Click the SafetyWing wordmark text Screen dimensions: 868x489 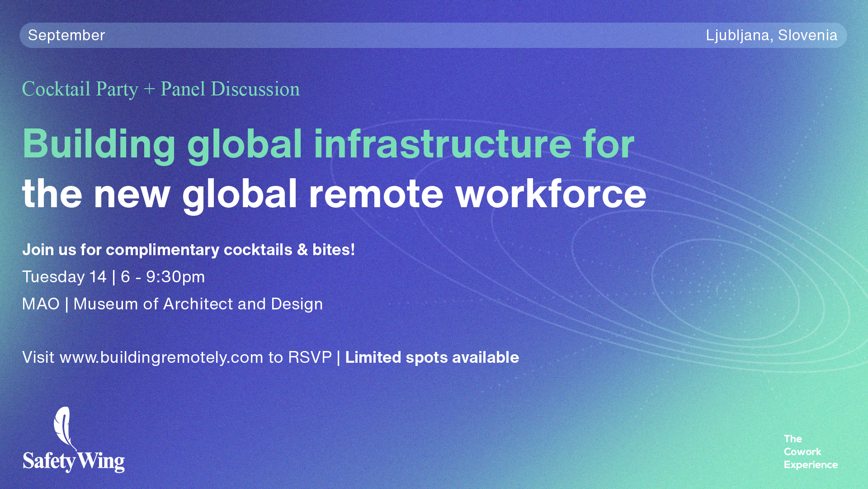pos(73,461)
